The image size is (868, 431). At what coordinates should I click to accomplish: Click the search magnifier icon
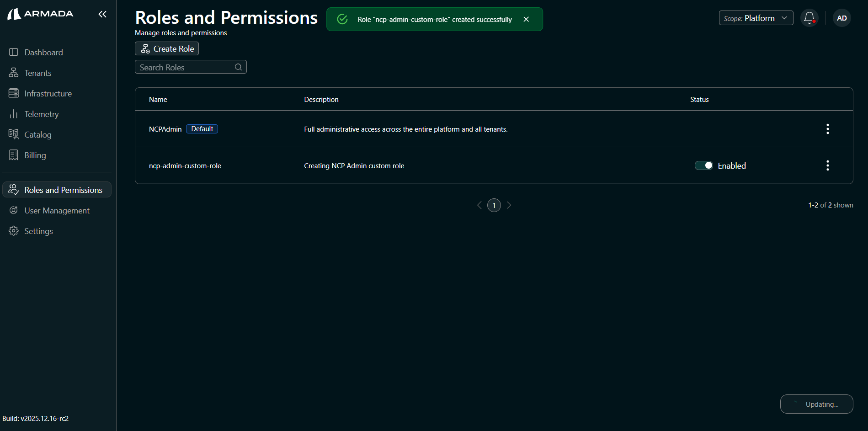pyautogui.click(x=238, y=67)
